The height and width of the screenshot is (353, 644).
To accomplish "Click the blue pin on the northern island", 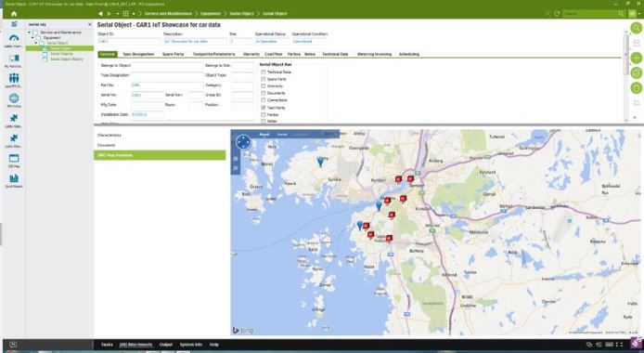I will (320, 162).
